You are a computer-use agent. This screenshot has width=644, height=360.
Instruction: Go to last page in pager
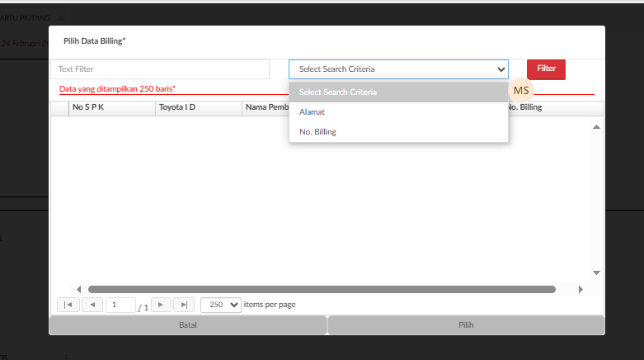[184, 305]
